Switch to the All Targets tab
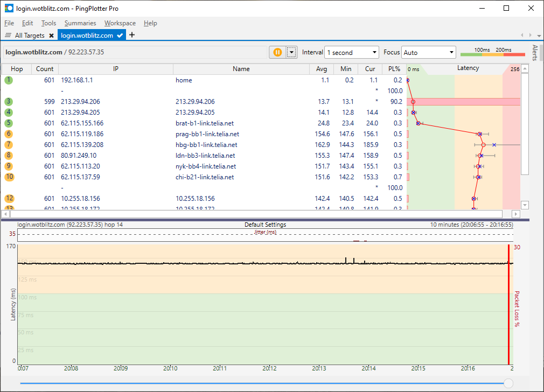Viewport: 544px width, 392px height. click(30, 36)
